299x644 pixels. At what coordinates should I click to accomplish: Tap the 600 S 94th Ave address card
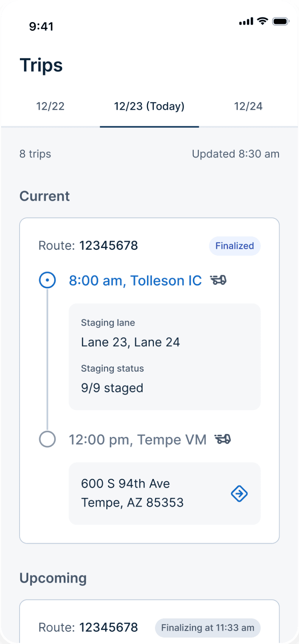(147, 493)
